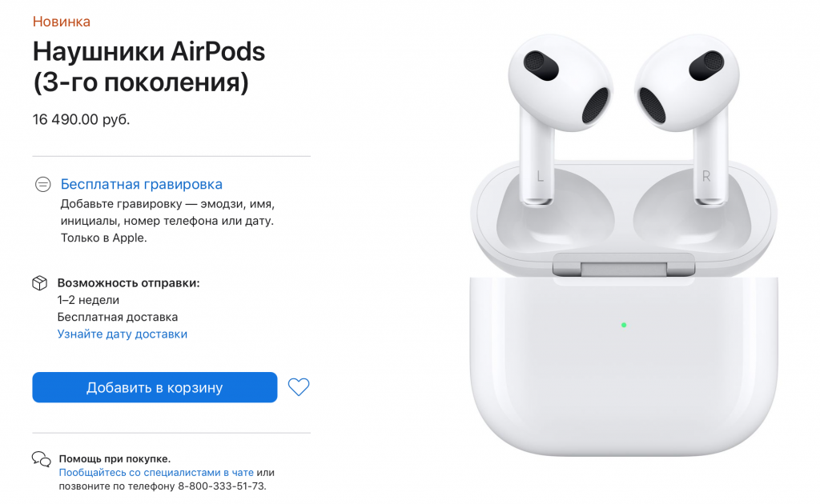Click the Наушники AirPods product title

[149, 66]
